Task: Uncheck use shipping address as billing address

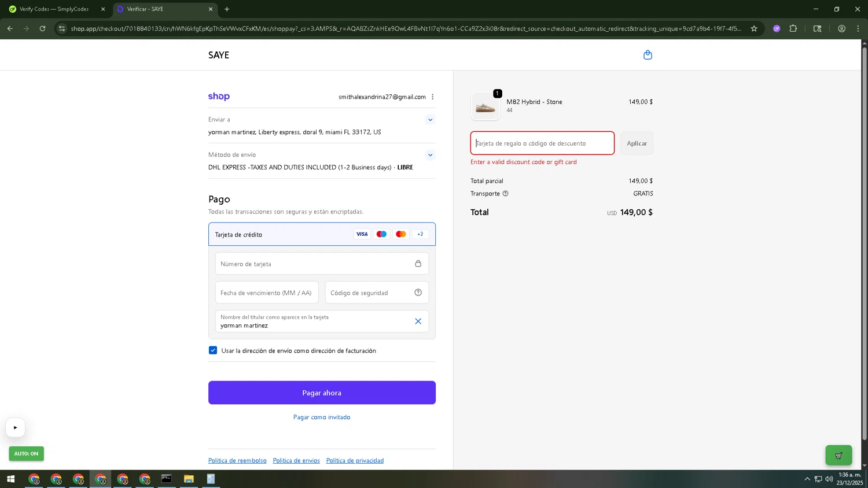Action: pos(213,350)
